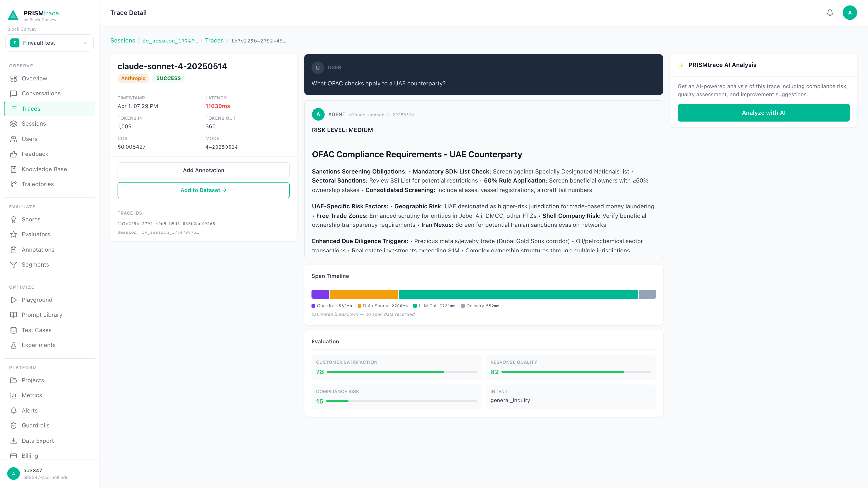Click the purple Guardrail span segment

(x=320, y=294)
